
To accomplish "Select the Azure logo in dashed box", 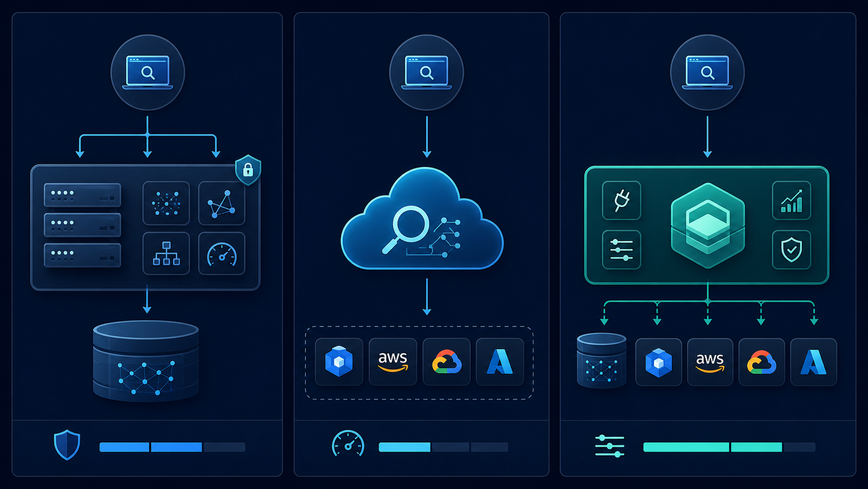I will click(500, 362).
